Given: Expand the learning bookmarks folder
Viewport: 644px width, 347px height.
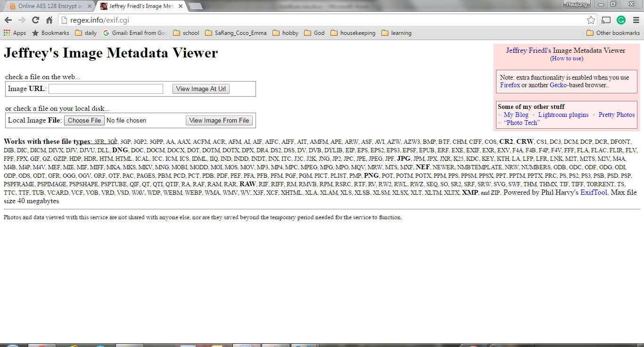Looking at the screenshot, I should click(396, 33).
